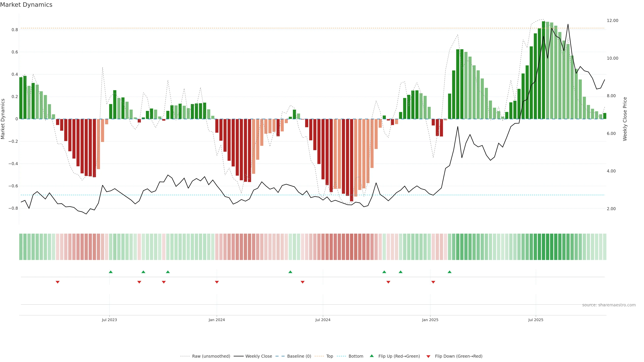
Task: Click the Bottom legend label
Action: pos(356,356)
